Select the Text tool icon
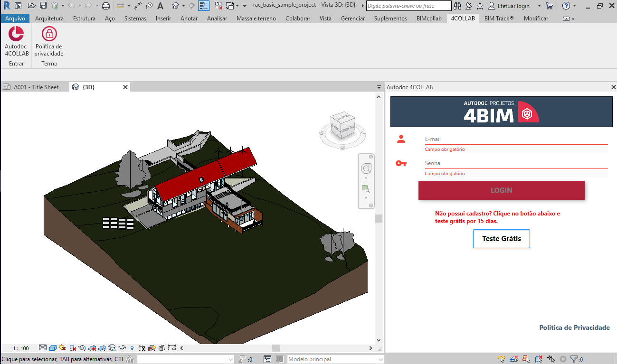 tap(161, 6)
